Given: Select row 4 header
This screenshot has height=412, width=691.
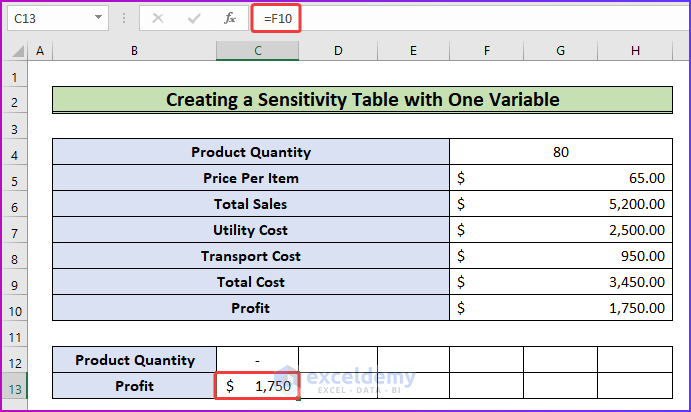Looking at the screenshot, I should [x=15, y=152].
